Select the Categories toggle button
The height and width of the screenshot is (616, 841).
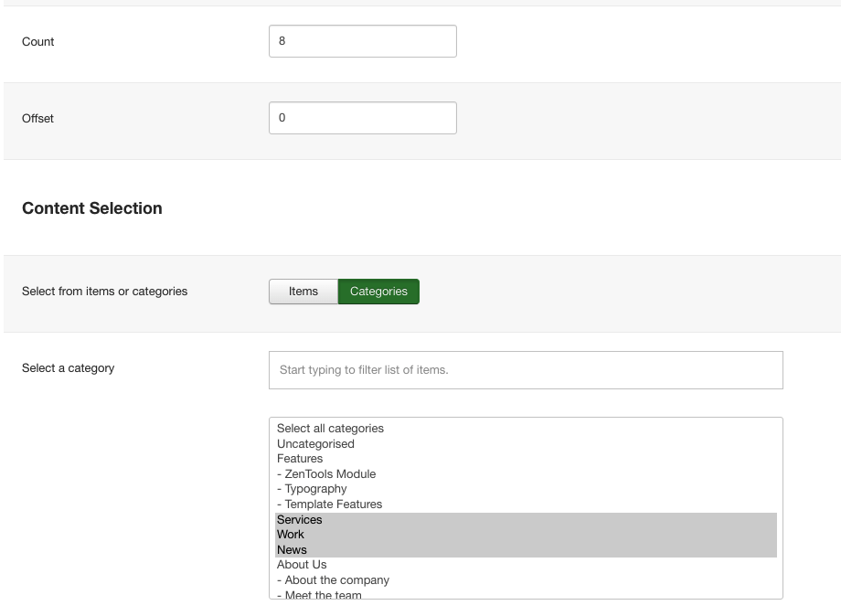(378, 292)
